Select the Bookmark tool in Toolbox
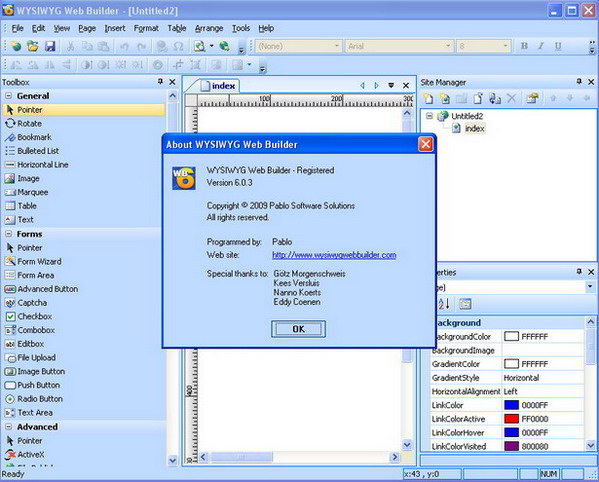 pos(84,137)
